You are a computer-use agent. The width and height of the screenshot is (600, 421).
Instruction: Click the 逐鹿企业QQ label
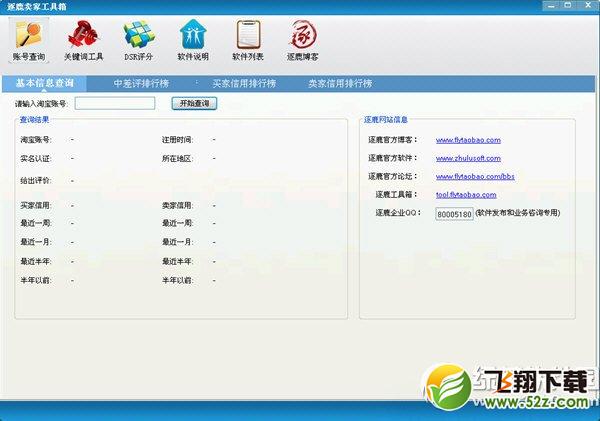click(x=398, y=213)
